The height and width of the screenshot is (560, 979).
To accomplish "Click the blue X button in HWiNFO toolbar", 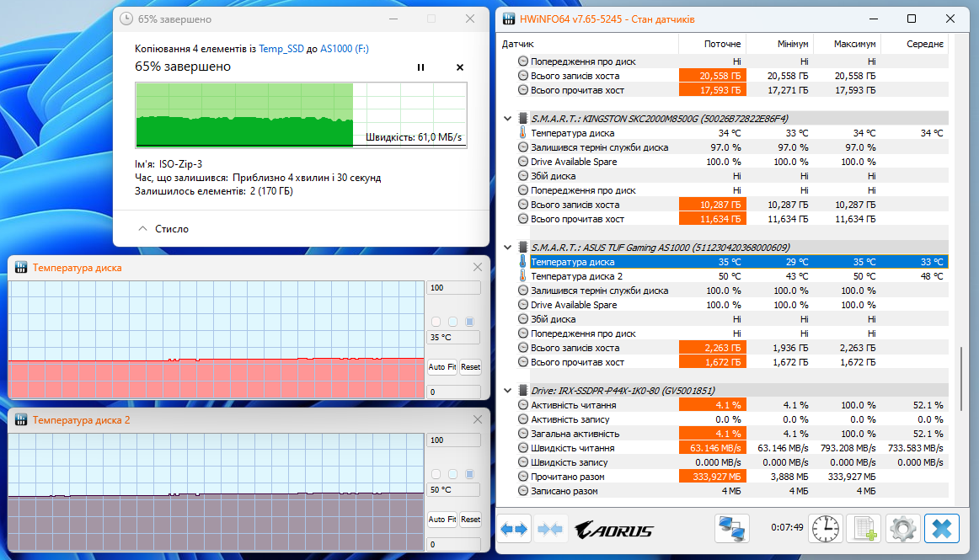I will [942, 529].
